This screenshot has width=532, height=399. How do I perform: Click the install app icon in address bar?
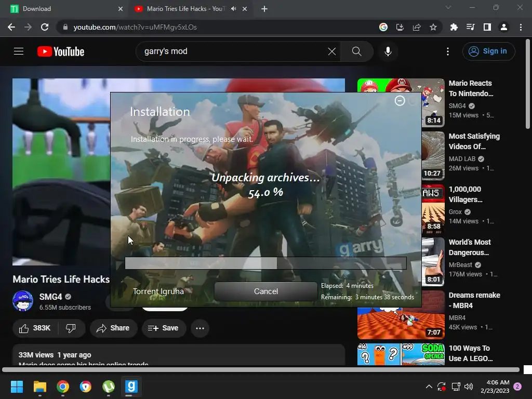pyautogui.click(x=400, y=27)
